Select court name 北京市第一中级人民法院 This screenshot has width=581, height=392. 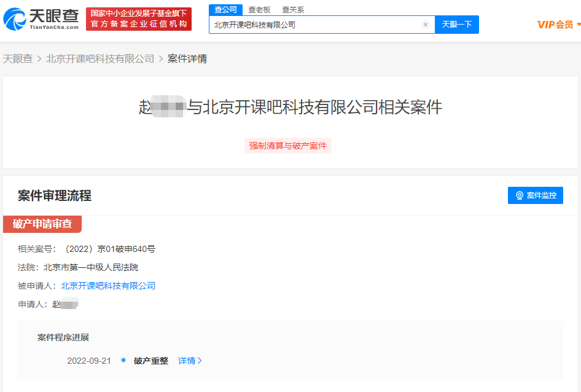point(91,267)
